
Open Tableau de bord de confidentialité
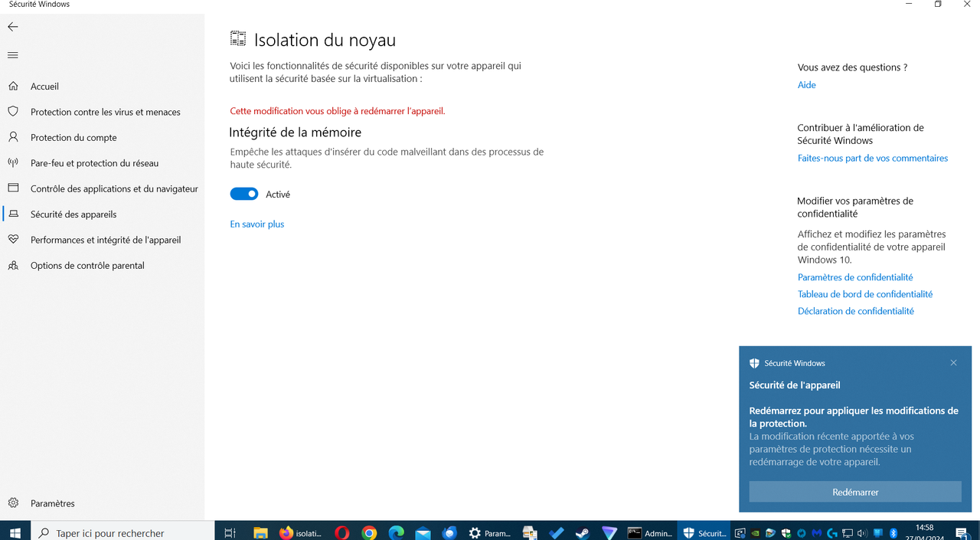click(865, 294)
